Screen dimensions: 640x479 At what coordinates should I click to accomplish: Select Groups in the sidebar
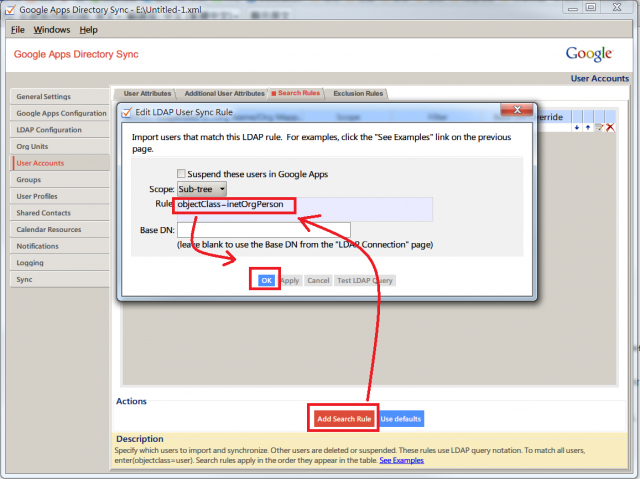60,180
